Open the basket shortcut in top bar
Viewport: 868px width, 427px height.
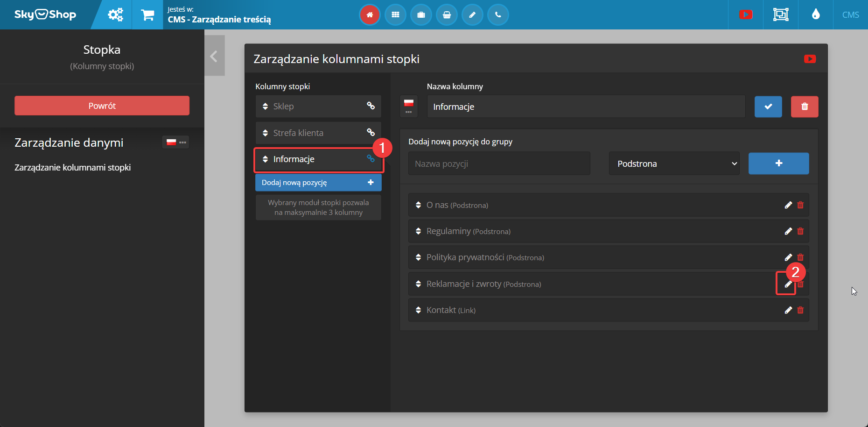(447, 15)
